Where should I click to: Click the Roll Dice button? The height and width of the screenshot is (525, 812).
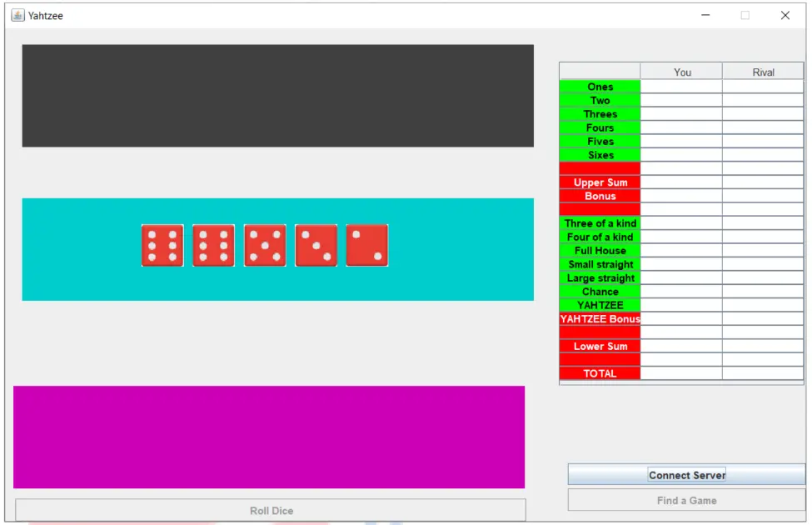(x=271, y=510)
